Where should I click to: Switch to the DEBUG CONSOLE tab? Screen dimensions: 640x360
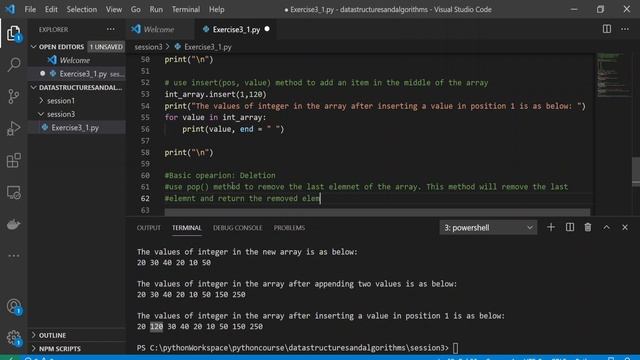coord(238,228)
